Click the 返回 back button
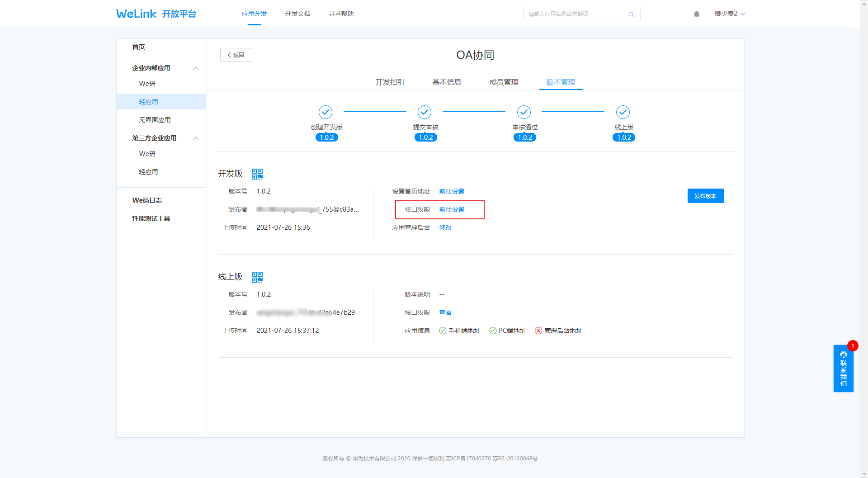This screenshot has height=478, width=868. 236,55
